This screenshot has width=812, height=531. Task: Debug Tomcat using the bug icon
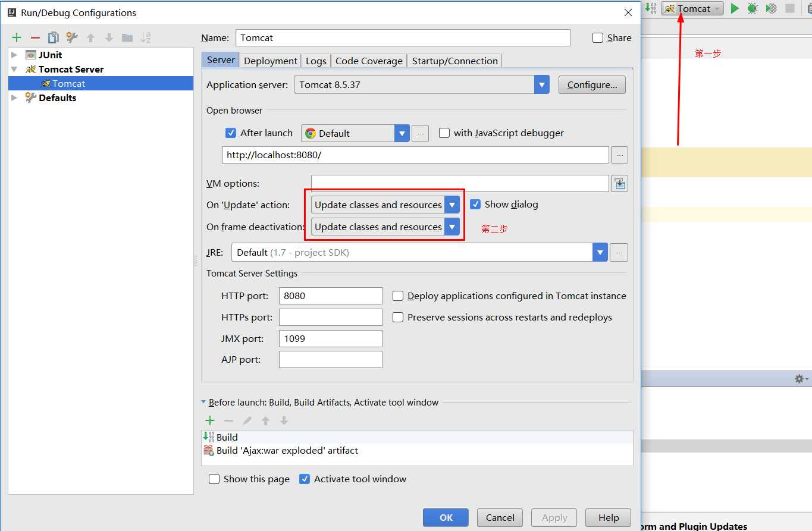click(753, 8)
